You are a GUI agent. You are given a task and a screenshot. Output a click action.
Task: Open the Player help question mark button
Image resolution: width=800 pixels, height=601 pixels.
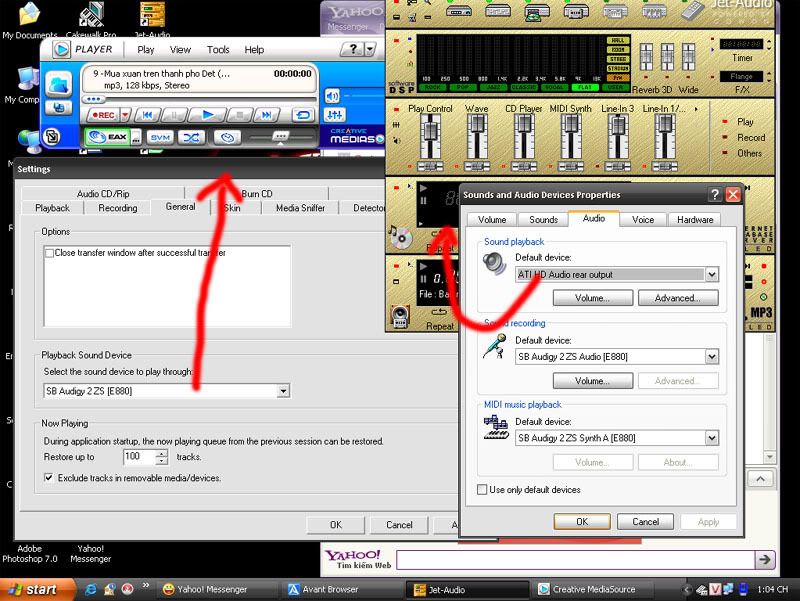coord(352,49)
